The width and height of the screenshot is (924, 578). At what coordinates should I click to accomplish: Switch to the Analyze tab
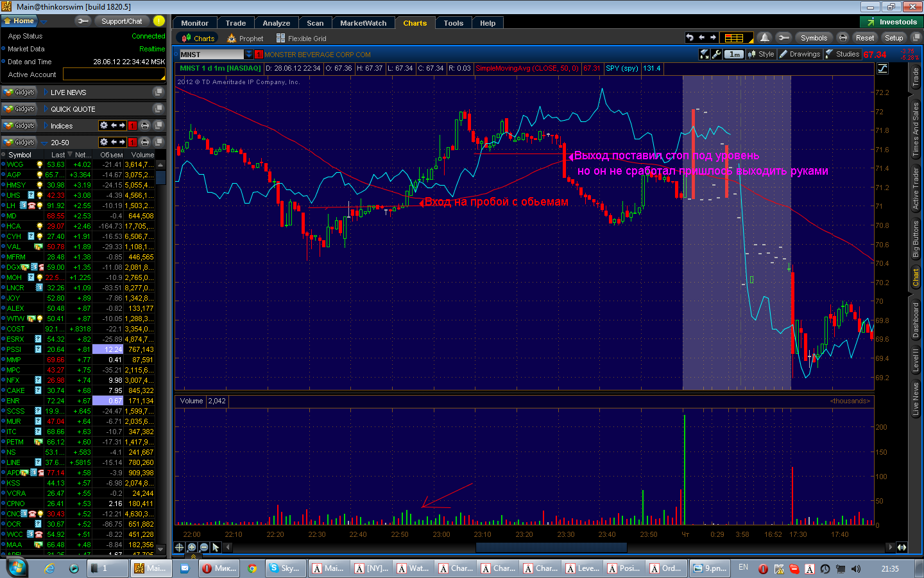[277, 23]
